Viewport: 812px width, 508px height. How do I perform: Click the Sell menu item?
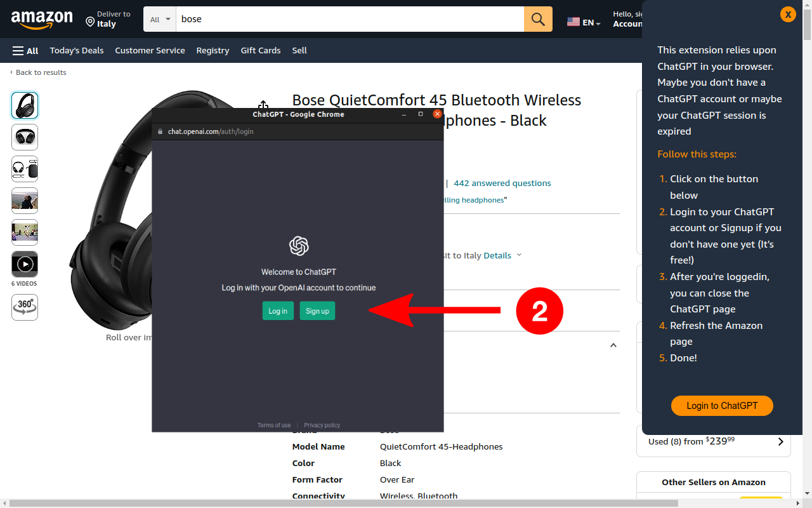click(299, 51)
